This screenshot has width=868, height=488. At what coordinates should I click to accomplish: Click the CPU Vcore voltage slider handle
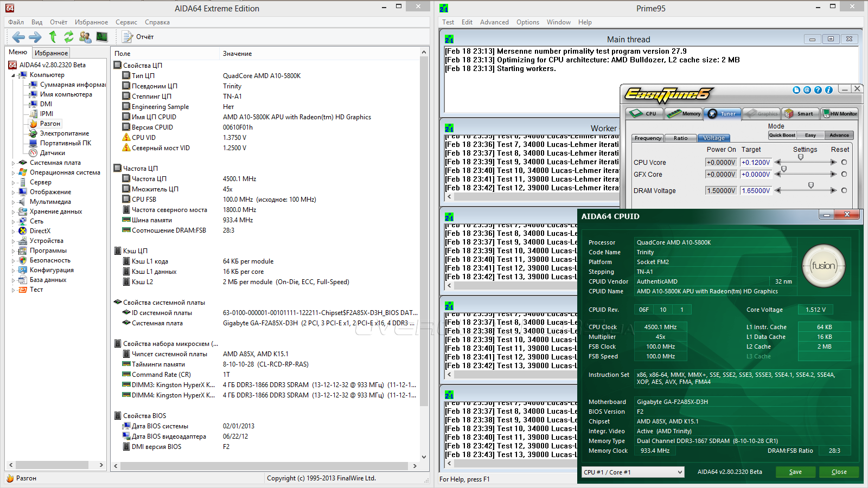(x=801, y=157)
